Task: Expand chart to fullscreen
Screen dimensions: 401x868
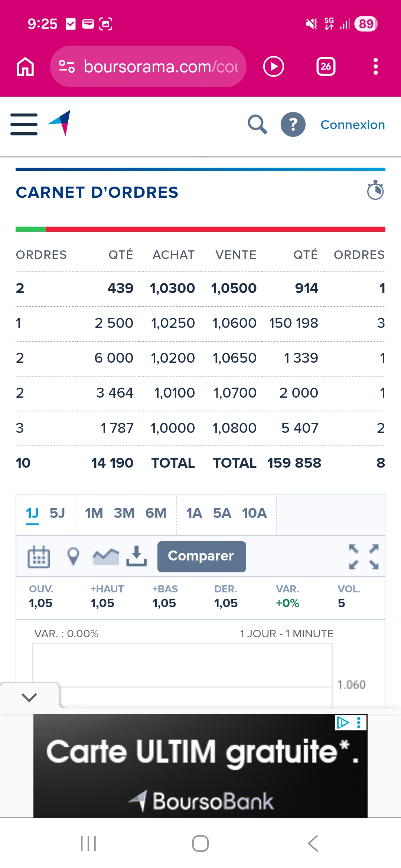Action: (364, 557)
